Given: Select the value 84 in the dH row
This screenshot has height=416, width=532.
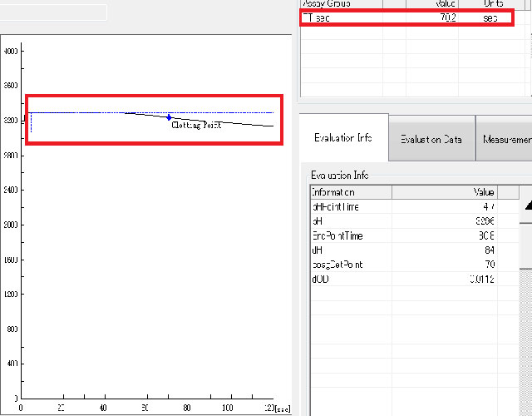Looking at the screenshot, I should tap(445, 250).
